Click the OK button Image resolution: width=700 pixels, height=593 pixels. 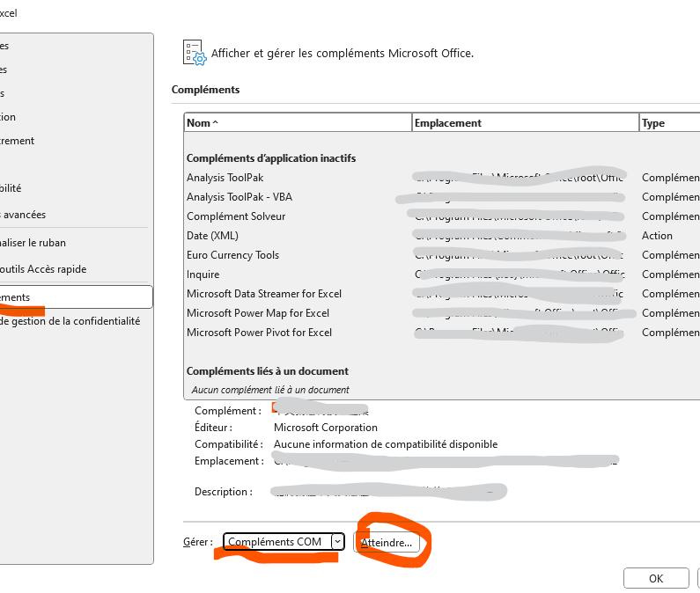coord(656,578)
